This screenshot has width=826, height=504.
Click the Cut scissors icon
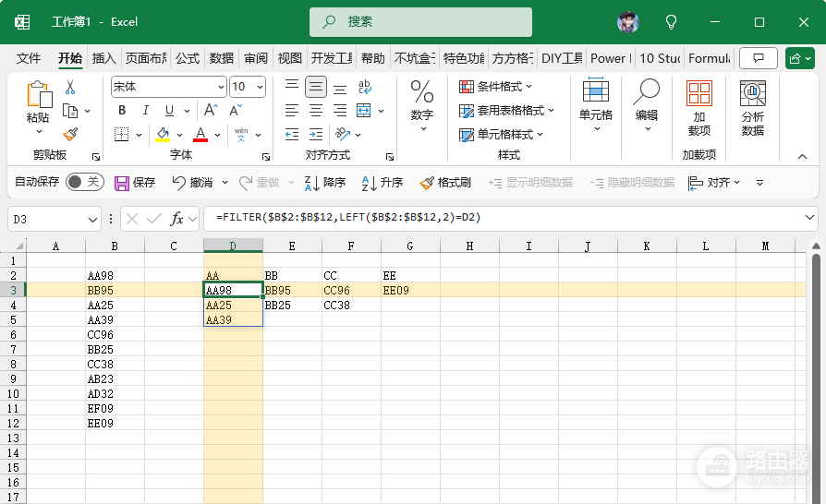point(70,88)
